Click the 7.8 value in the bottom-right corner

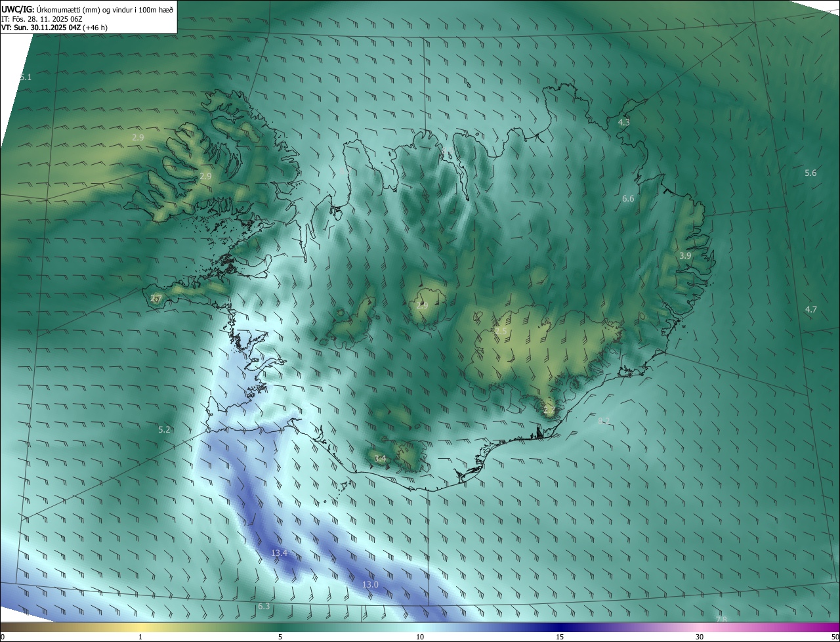coord(721,619)
